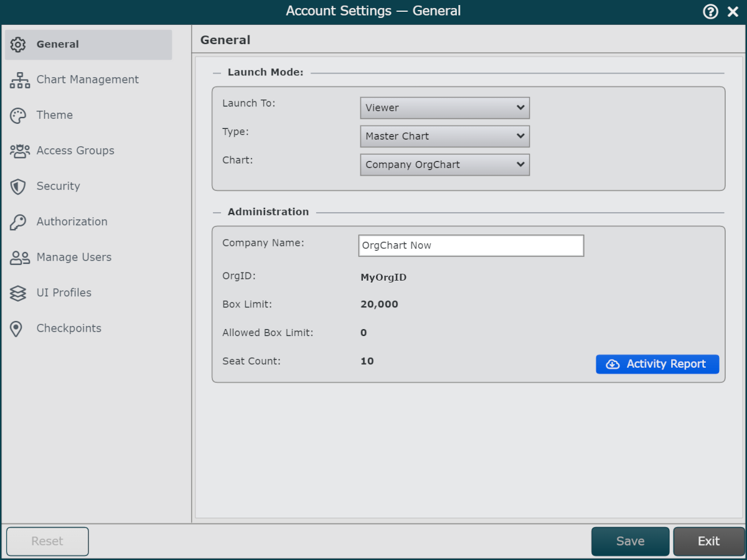Screen dimensions: 747x560
Task: Expand the Chart dropdown showing Company OrgChart
Action: (x=444, y=165)
